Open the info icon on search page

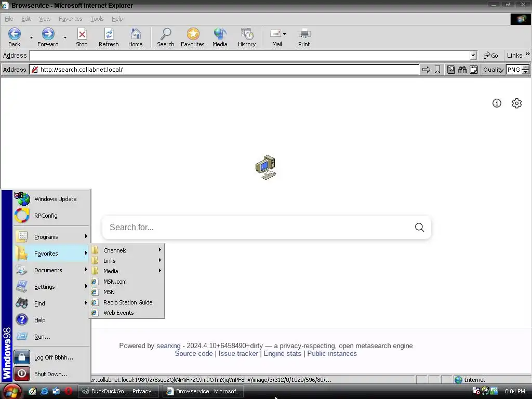[497, 103]
